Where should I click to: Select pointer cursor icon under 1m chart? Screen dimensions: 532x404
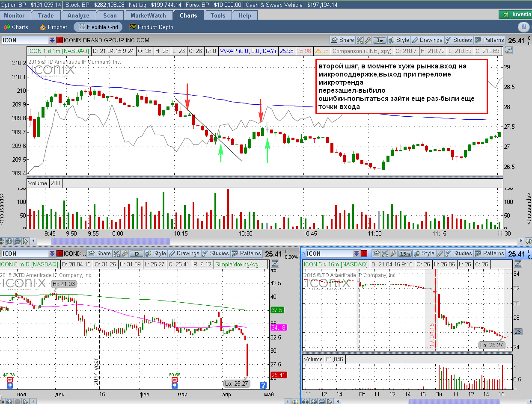pos(25,241)
